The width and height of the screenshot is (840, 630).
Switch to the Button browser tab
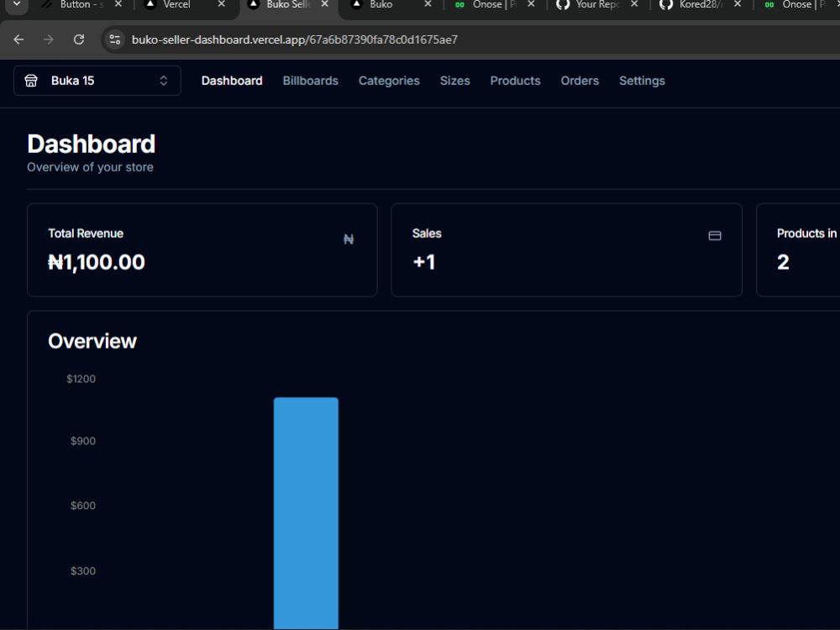(81, 4)
